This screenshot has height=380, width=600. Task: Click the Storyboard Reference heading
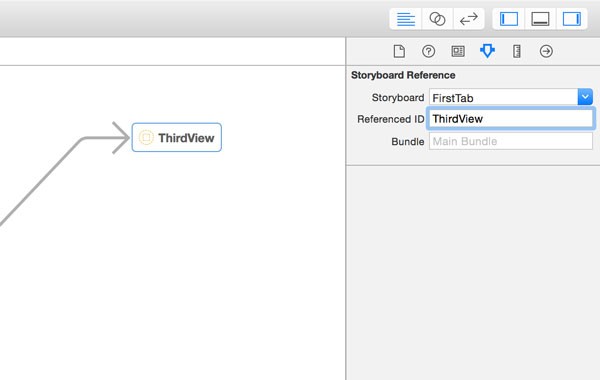tap(403, 75)
